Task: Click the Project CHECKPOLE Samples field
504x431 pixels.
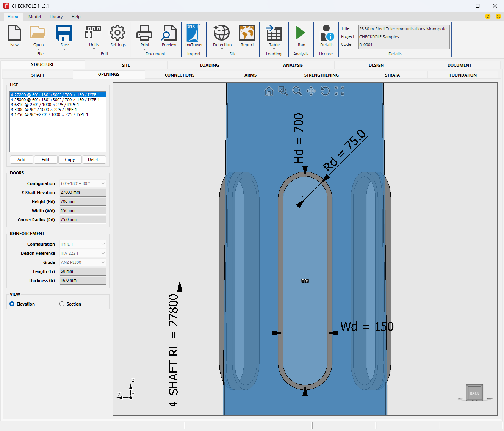Action: (x=404, y=37)
